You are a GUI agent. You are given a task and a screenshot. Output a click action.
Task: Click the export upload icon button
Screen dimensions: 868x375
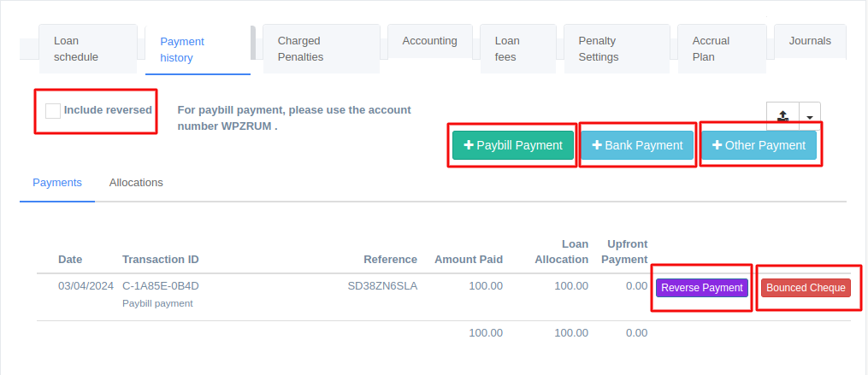(782, 116)
